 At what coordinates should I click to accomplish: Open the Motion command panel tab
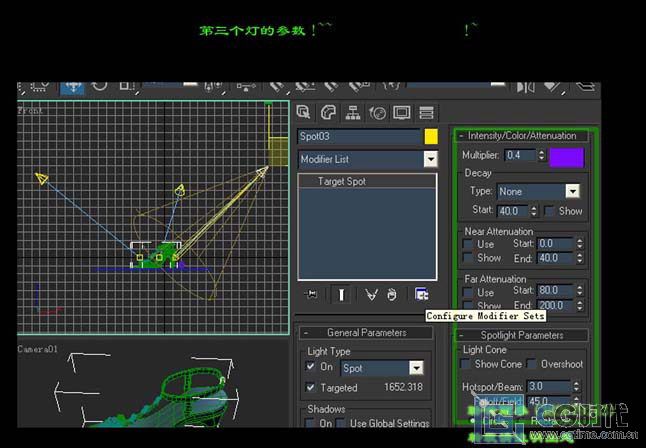(377, 112)
